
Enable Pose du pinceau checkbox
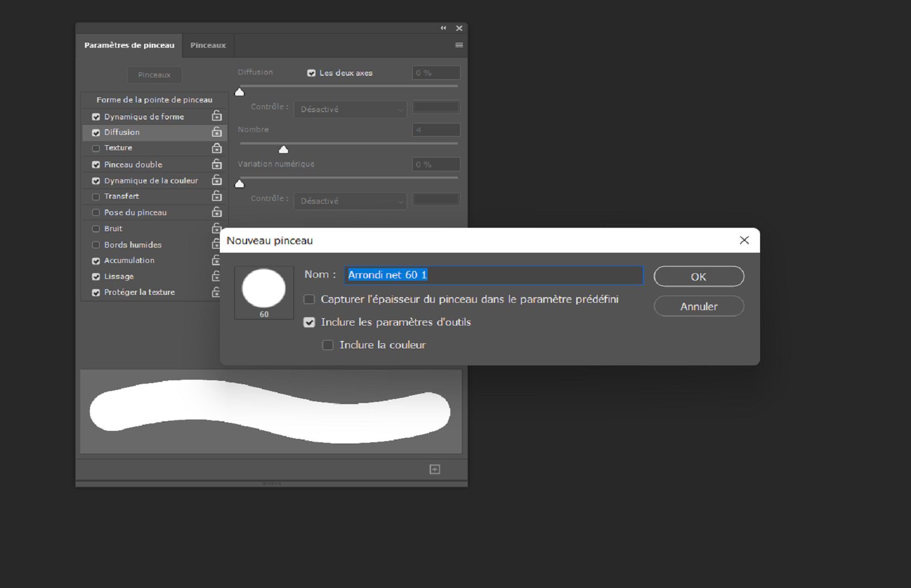(x=96, y=212)
